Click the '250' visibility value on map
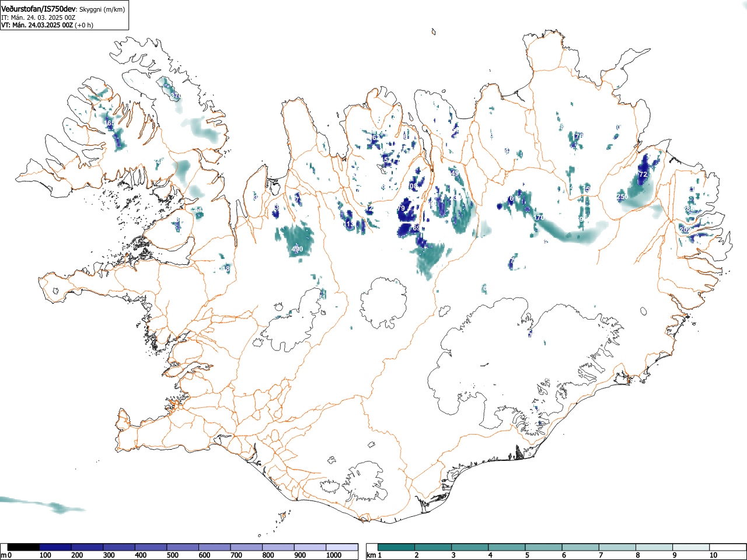 coord(623,197)
